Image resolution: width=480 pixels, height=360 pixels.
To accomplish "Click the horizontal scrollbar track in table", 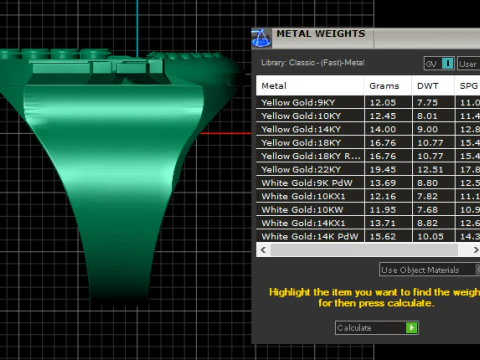I will click(364, 250).
